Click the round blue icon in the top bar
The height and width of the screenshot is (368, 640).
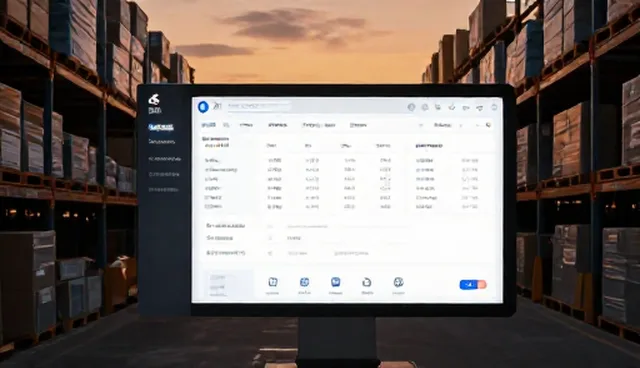click(203, 107)
